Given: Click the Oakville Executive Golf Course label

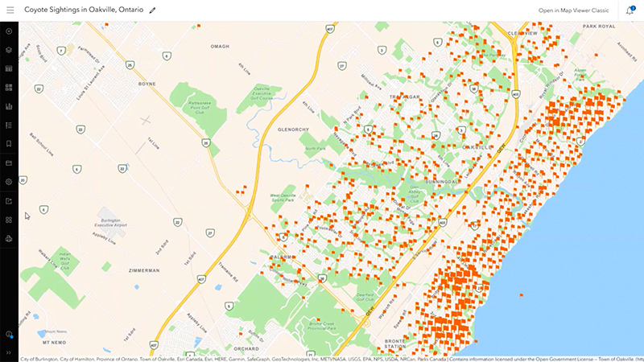Looking at the screenshot, I should (x=262, y=93).
